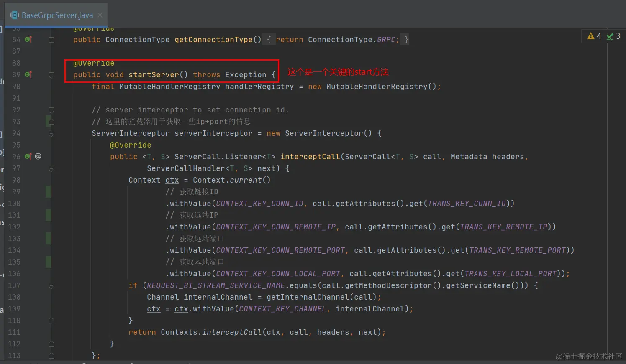
Task: Click 'Metadata headers' parameter on line 96
Action: (487, 157)
